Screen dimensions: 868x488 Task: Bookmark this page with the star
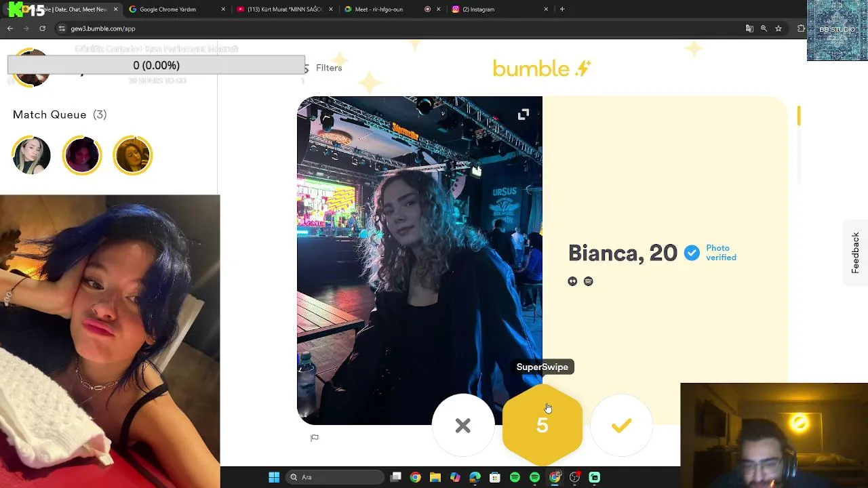pos(778,28)
